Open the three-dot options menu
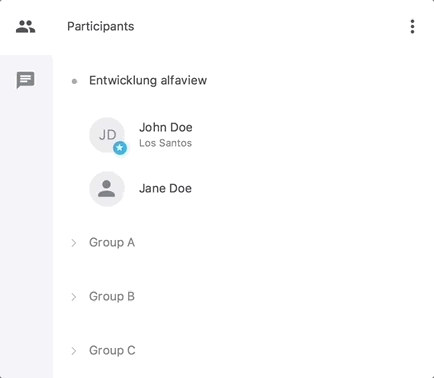Viewport: 434px width, 378px height. 412,27
